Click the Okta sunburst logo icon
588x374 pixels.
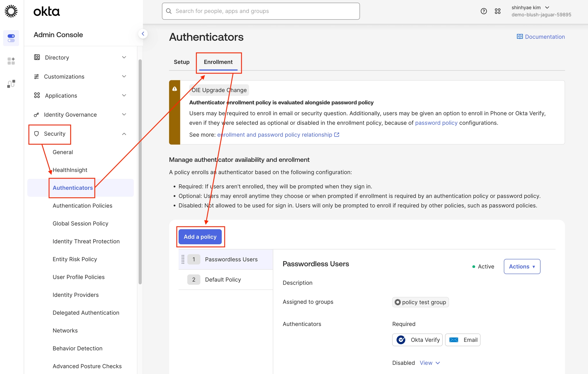point(11,11)
